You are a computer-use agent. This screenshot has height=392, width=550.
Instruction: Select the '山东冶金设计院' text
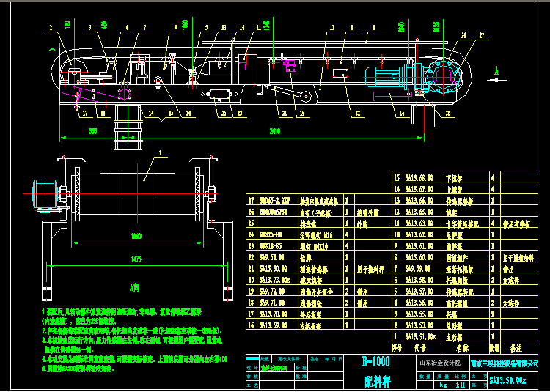tap(441, 363)
